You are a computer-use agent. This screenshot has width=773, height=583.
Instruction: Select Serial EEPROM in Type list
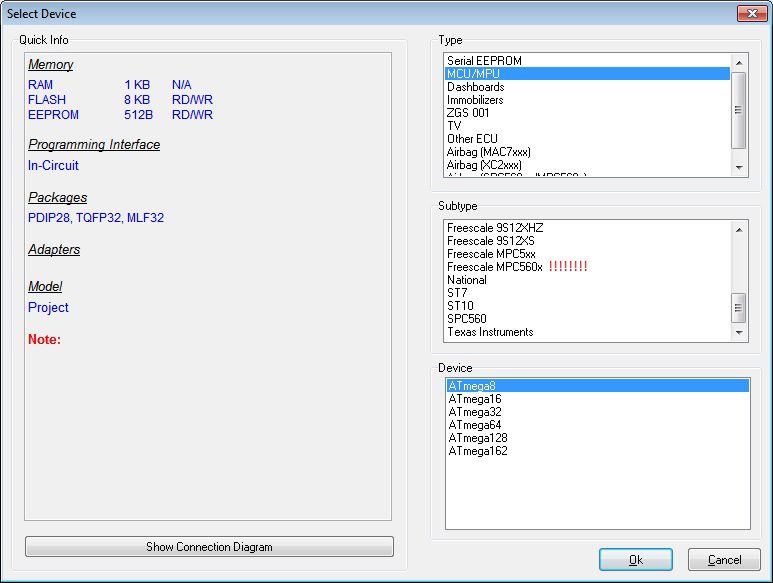(x=484, y=61)
